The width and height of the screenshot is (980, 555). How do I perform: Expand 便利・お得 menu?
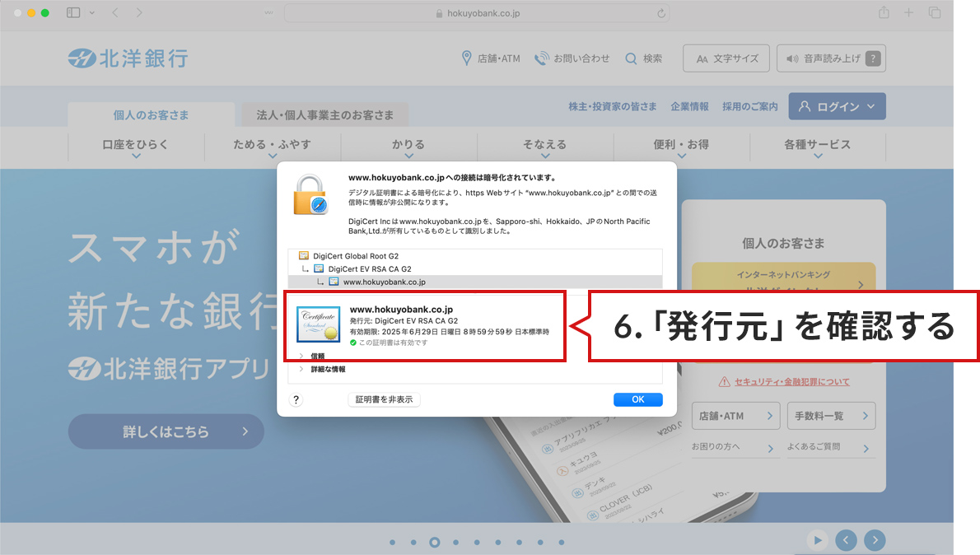click(x=681, y=147)
